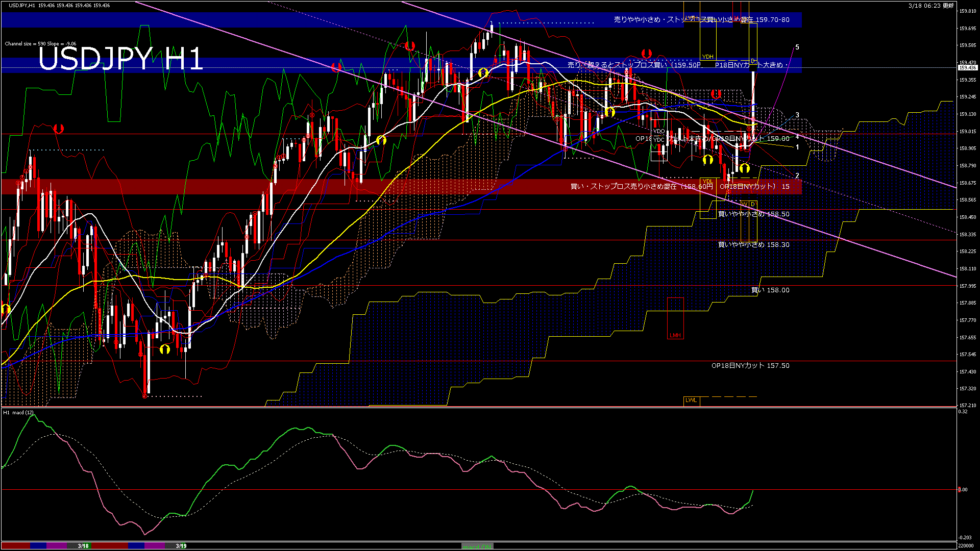This screenshot has width=980, height=551.
Task: Click the 3/18 date marker on timeline
Action: coord(83,546)
